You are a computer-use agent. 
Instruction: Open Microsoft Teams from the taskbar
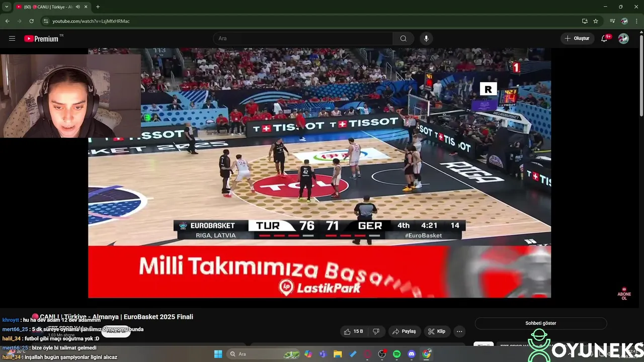click(323, 354)
